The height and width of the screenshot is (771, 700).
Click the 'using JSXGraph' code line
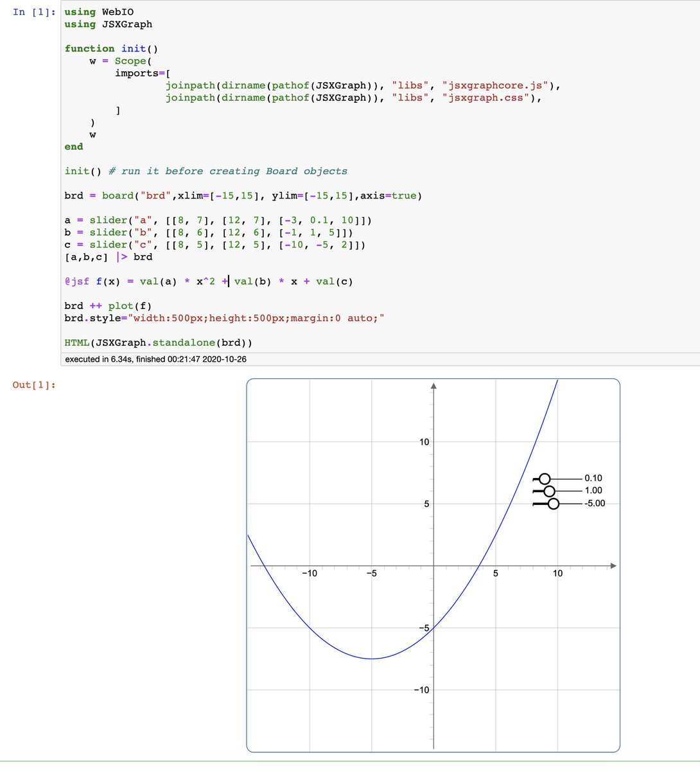click(109, 24)
